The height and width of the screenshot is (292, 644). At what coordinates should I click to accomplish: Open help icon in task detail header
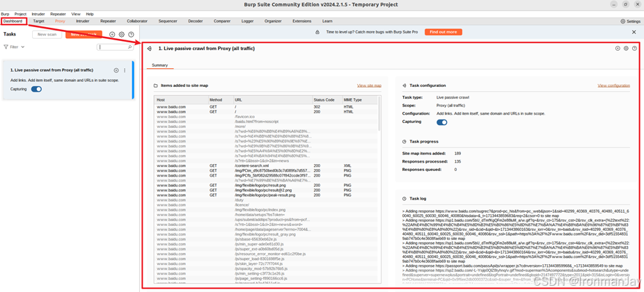click(x=634, y=49)
